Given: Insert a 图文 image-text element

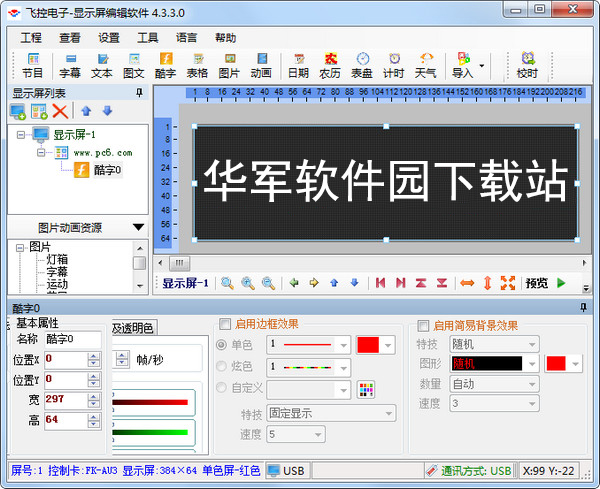Looking at the screenshot, I should click(134, 65).
